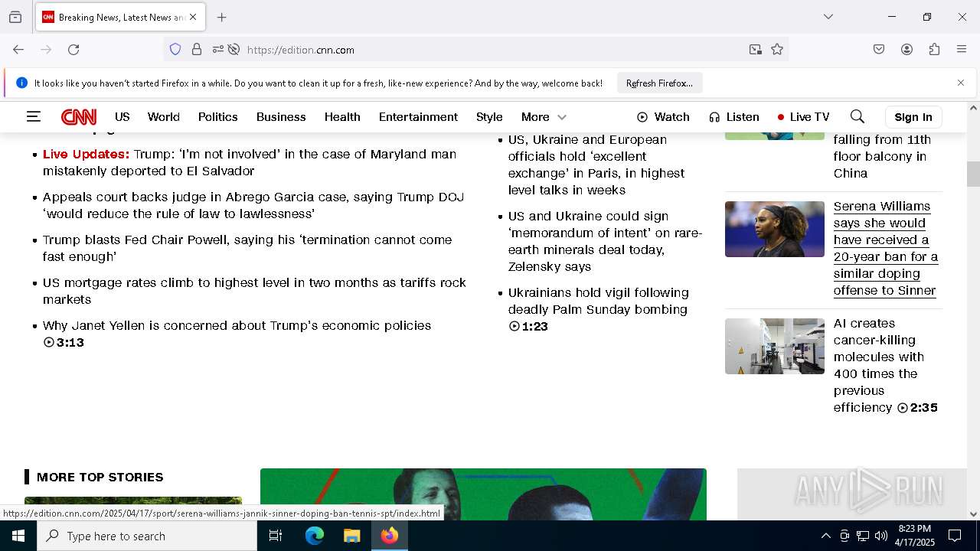This screenshot has height=551, width=980.
Task: Save page to Pocket
Action: coord(879,50)
